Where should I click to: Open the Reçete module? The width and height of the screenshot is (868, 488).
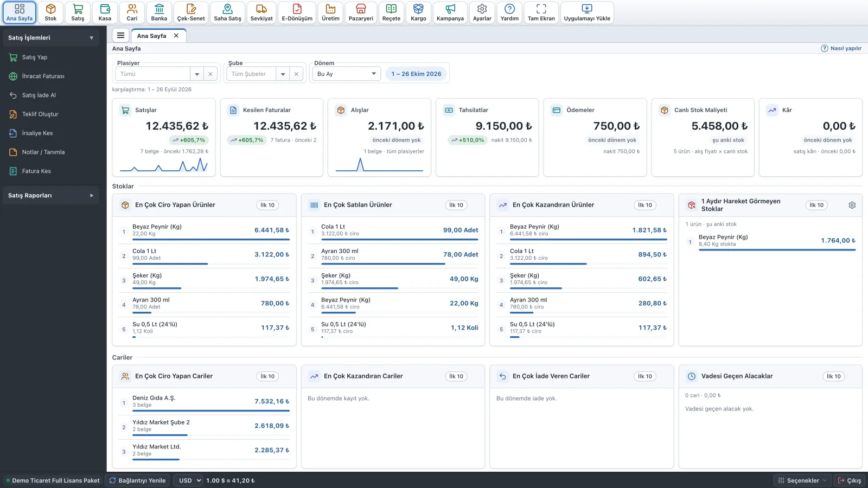pyautogui.click(x=391, y=12)
